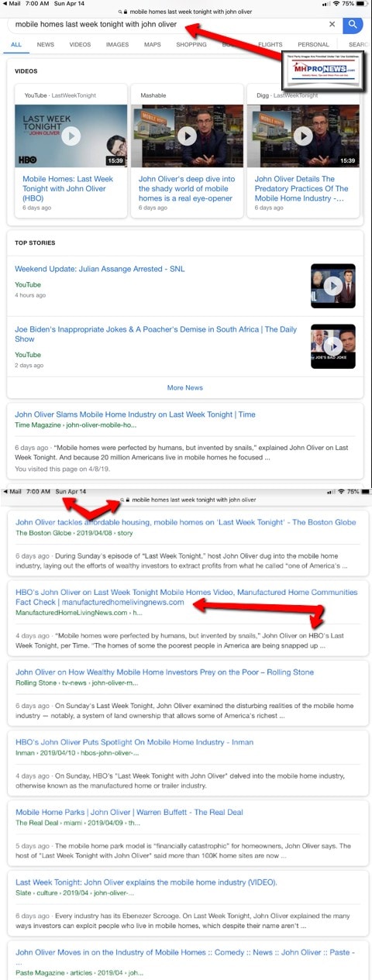Tap Mail back link in status bar
372x980 pixels.
pyautogui.click(x=12, y=4)
